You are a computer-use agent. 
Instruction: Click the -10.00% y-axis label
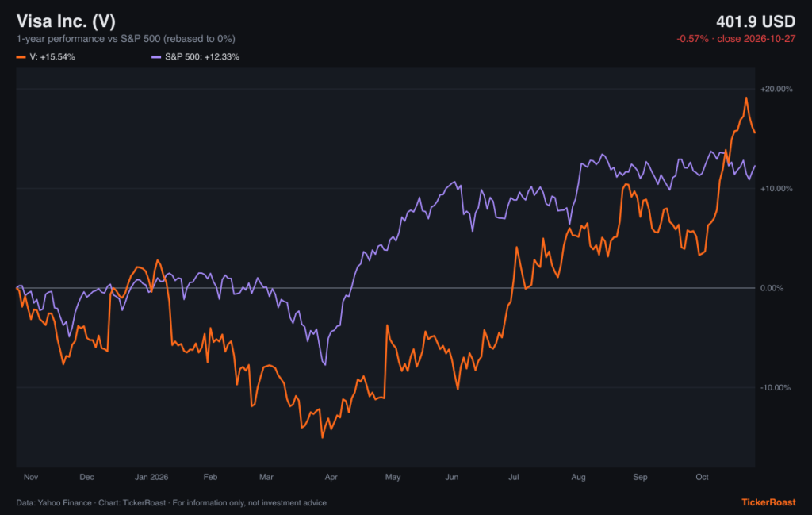coord(776,387)
